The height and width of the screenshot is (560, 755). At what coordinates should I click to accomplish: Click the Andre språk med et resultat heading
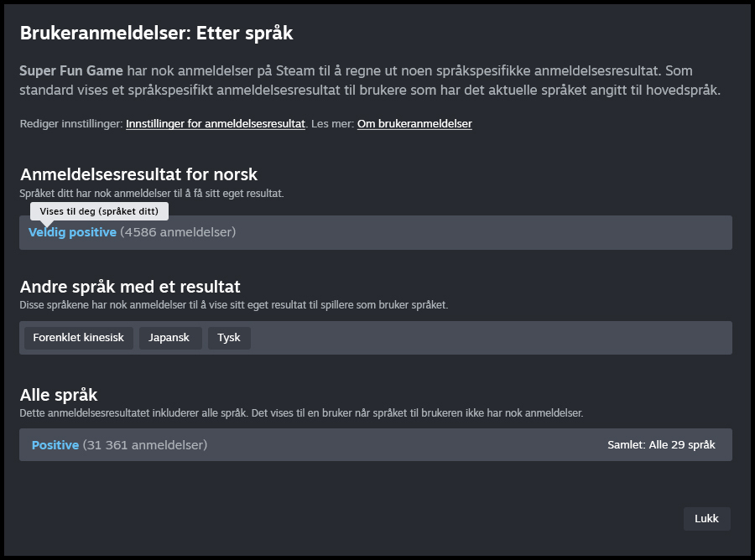[x=130, y=287]
